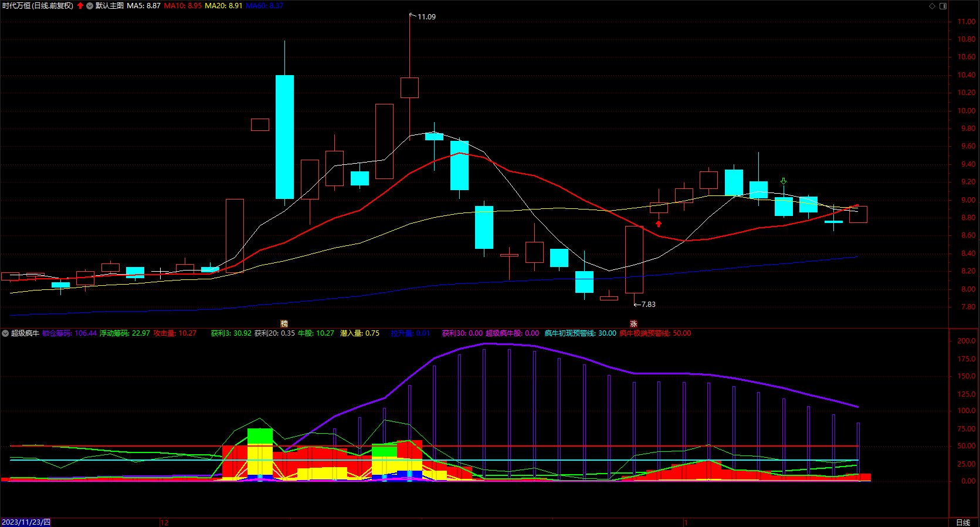Image resolution: width=980 pixels, height=527 pixels.
Task: Select the MA5 indicator label
Action: pos(144,6)
